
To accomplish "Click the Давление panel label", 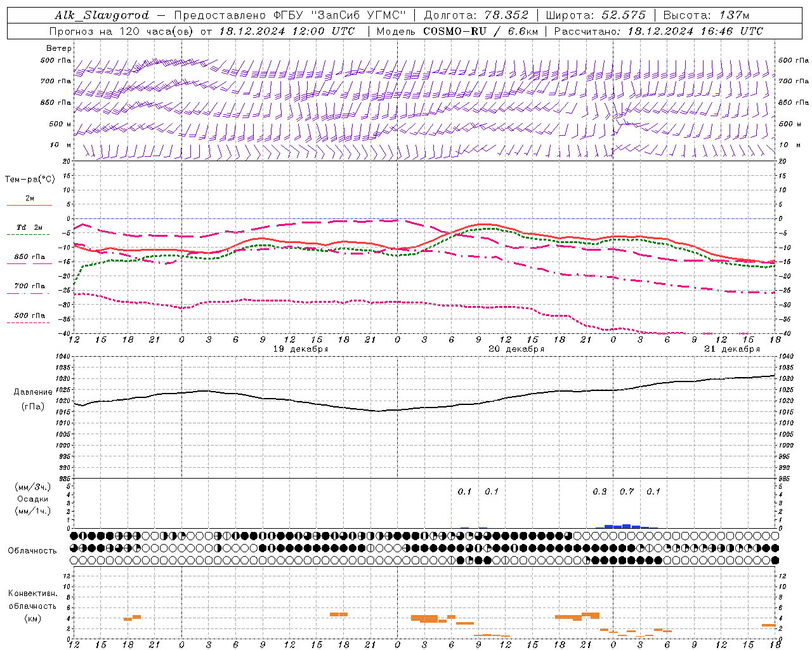I will coord(33,392).
